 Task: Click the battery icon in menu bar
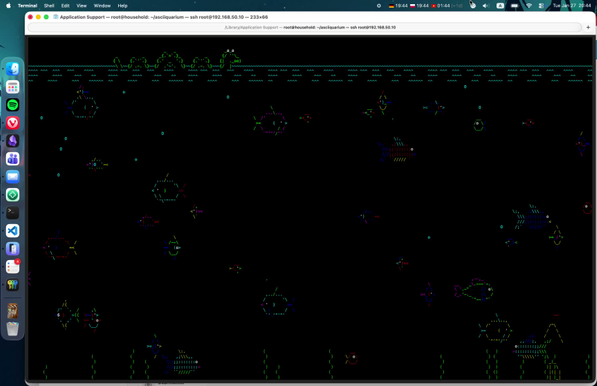click(514, 6)
